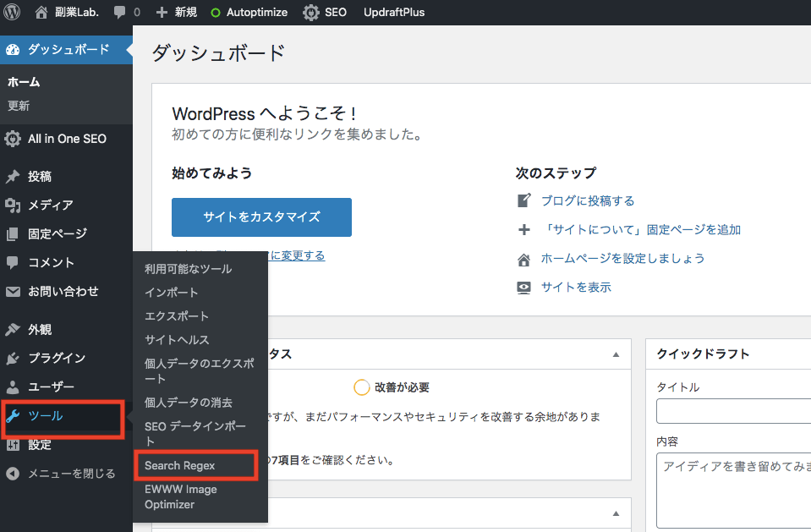Follow the ブログに投稿する link
Image resolution: width=811 pixels, height=532 pixels.
tap(588, 201)
